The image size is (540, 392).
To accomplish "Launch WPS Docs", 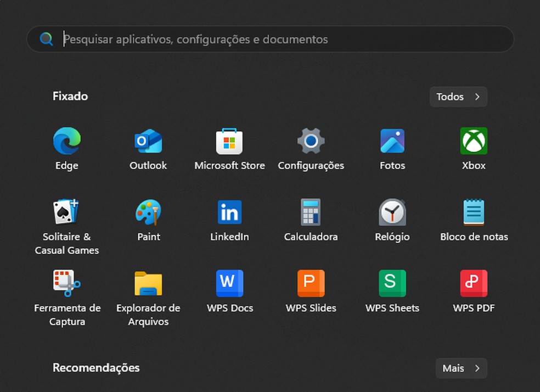I will pos(229,284).
